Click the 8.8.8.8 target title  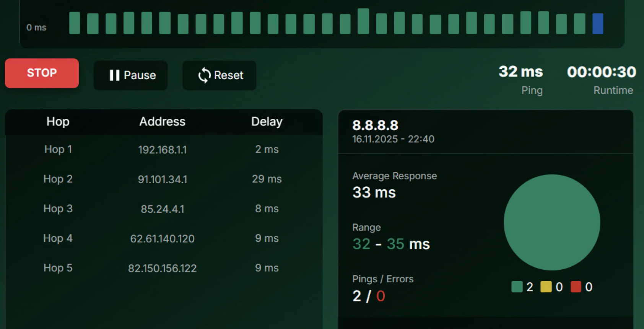[375, 125]
